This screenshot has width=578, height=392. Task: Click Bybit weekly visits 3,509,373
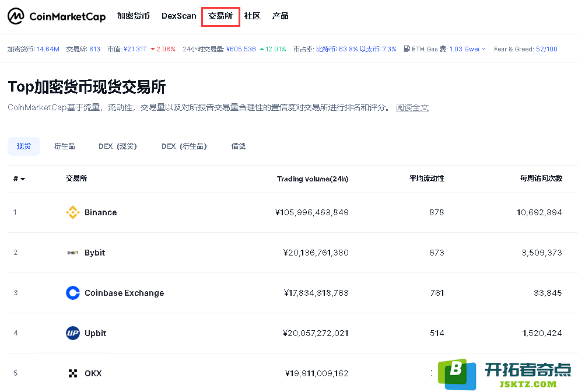(542, 253)
